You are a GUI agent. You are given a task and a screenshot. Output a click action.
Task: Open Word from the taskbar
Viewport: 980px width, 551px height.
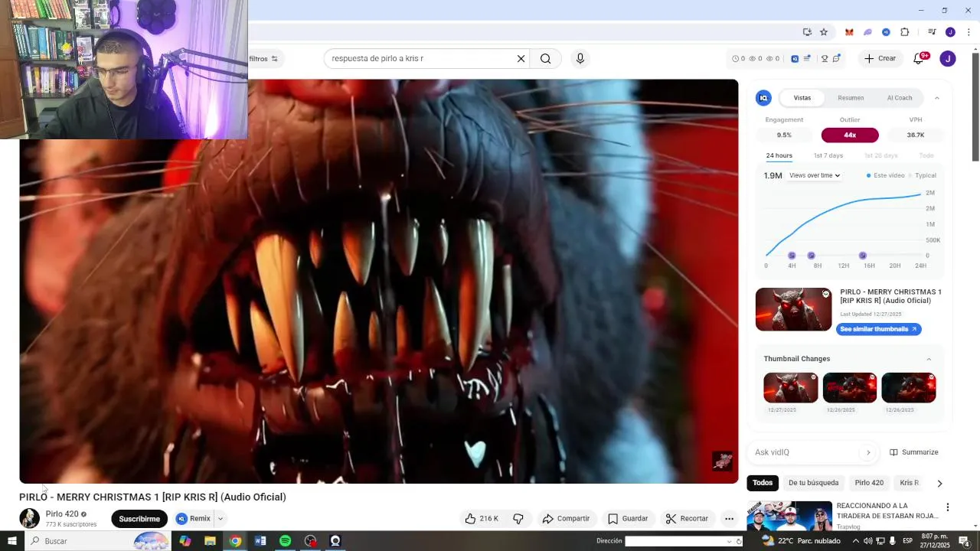[x=260, y=541]
